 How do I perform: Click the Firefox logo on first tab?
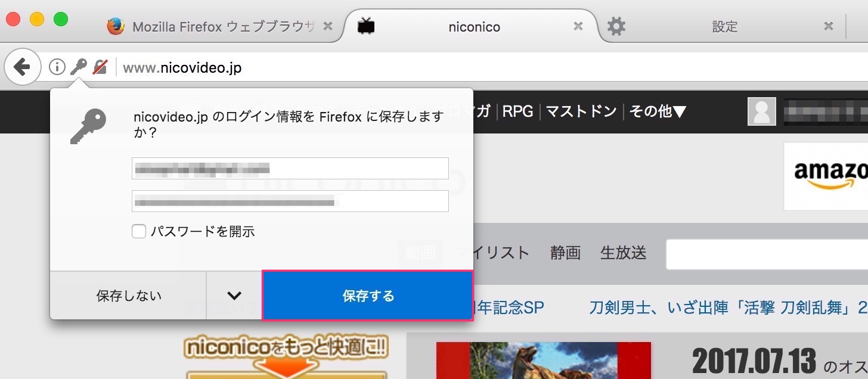click(x=115, y=26)
